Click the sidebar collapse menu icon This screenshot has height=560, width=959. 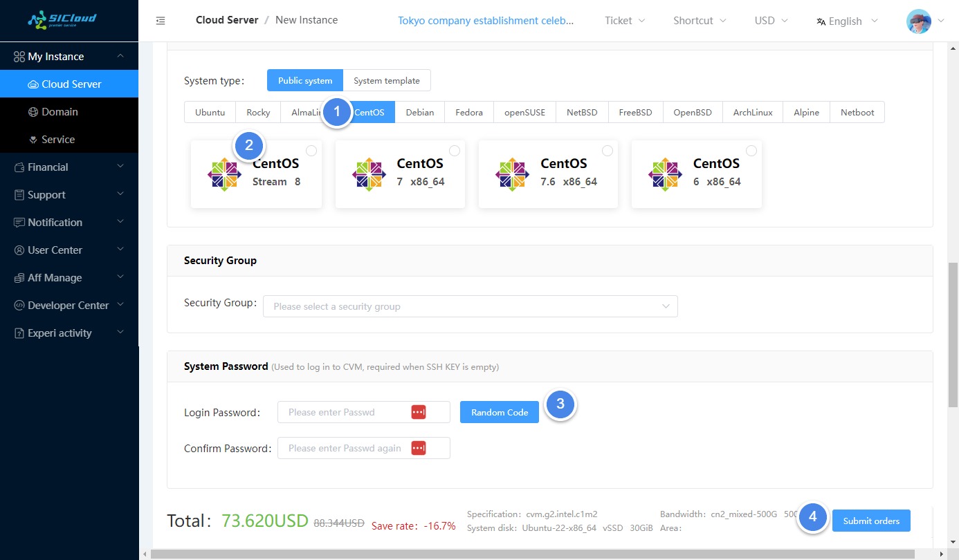pos(161,21)
